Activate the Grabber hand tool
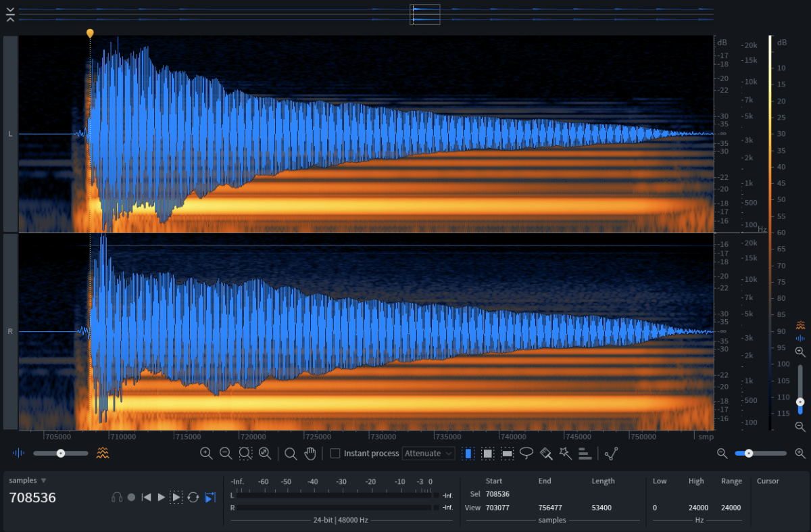The image size is (811, 532). coord(310,453)
